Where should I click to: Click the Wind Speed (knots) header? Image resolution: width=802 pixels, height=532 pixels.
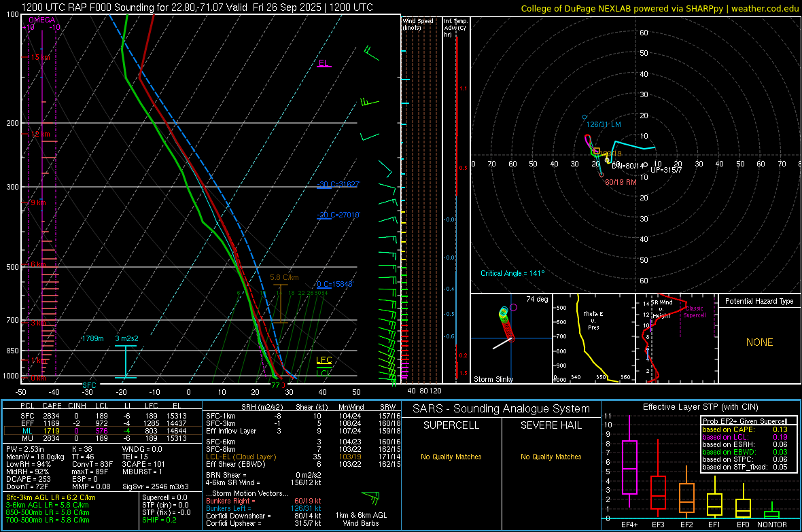[418, 24]
